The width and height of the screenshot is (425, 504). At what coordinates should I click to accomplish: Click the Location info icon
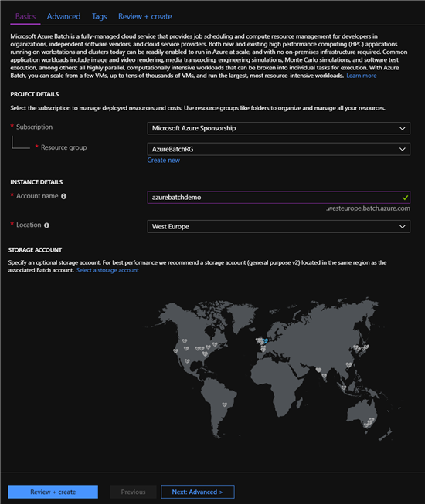pos(46,225)
